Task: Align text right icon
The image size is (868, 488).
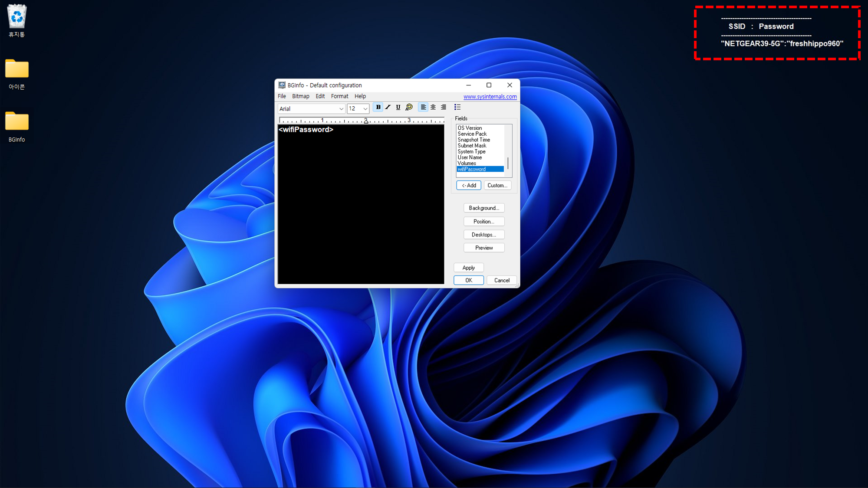Action: click(x=443, y=107)
